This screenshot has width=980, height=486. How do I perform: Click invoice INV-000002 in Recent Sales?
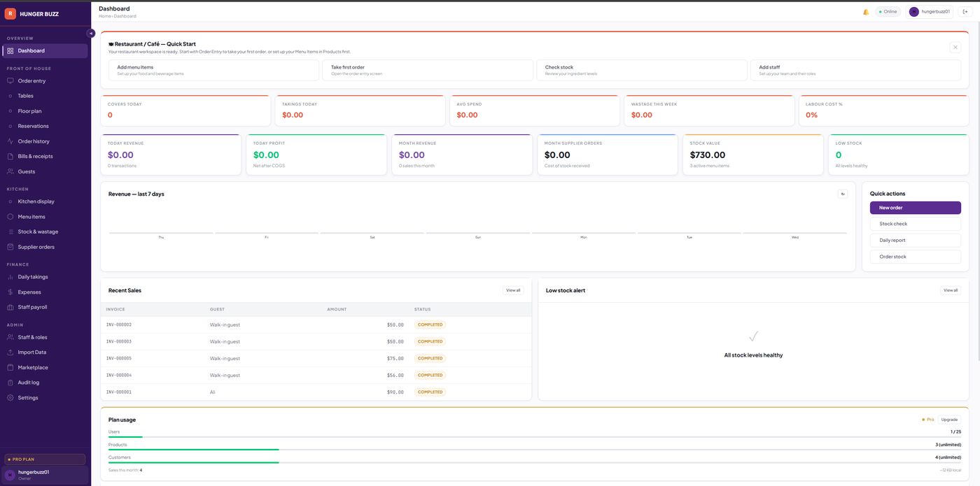(x=119, y=324)
